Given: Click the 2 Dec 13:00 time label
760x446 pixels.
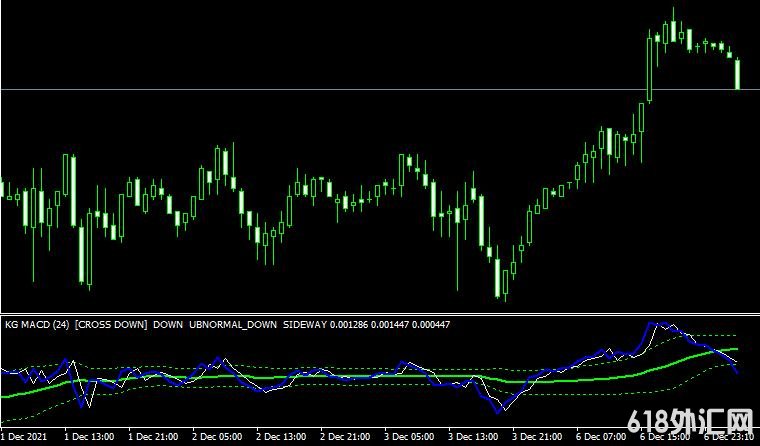Looking at the screenshot, I should click(281, 437).
